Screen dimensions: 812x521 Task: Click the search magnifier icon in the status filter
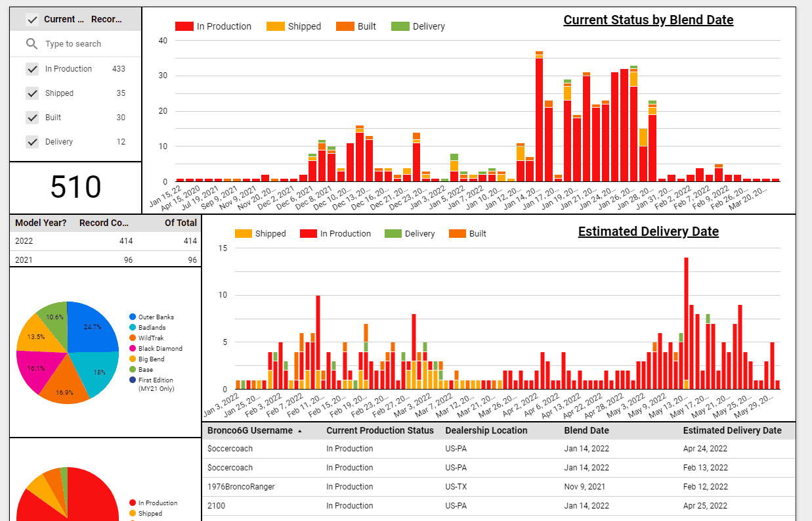32,44
